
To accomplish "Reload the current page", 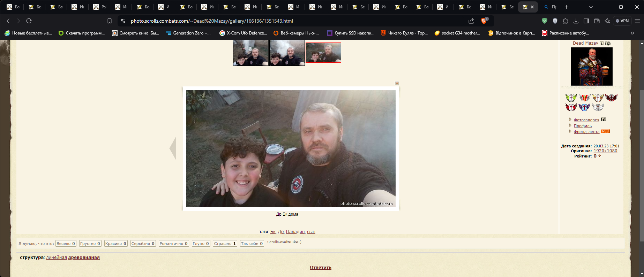I will pyautogui.click(x=29, y=21).
